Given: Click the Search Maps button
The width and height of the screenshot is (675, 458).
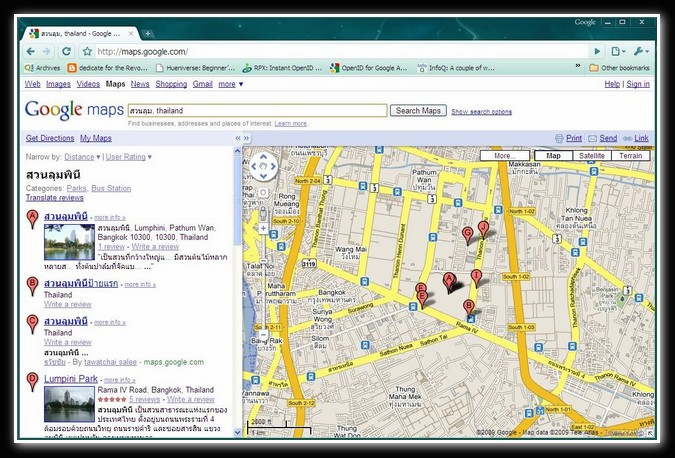Looking at the screenshot, I should point(418,111).
